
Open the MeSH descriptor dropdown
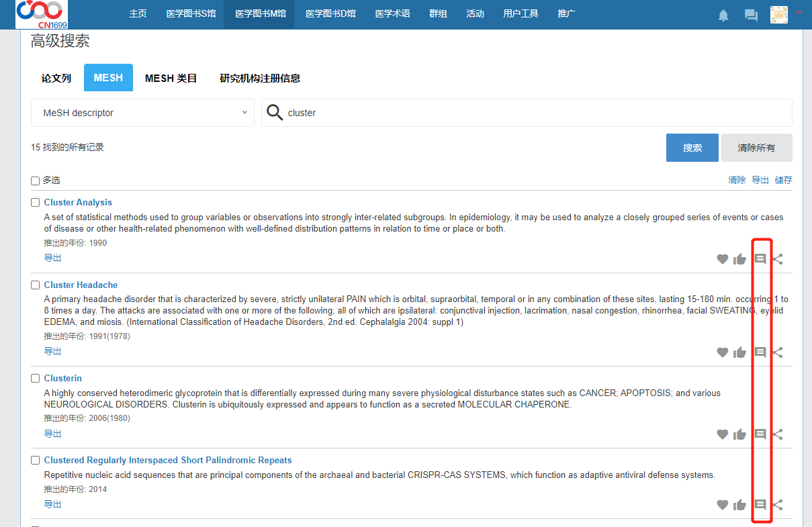click(x=142, y=113)
